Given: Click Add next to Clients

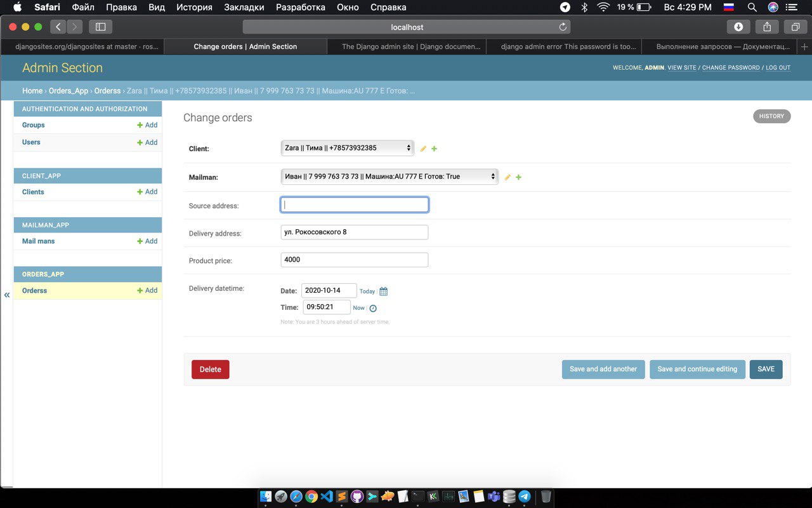Looking at the screenshot, I should click(x=147, y=192).
